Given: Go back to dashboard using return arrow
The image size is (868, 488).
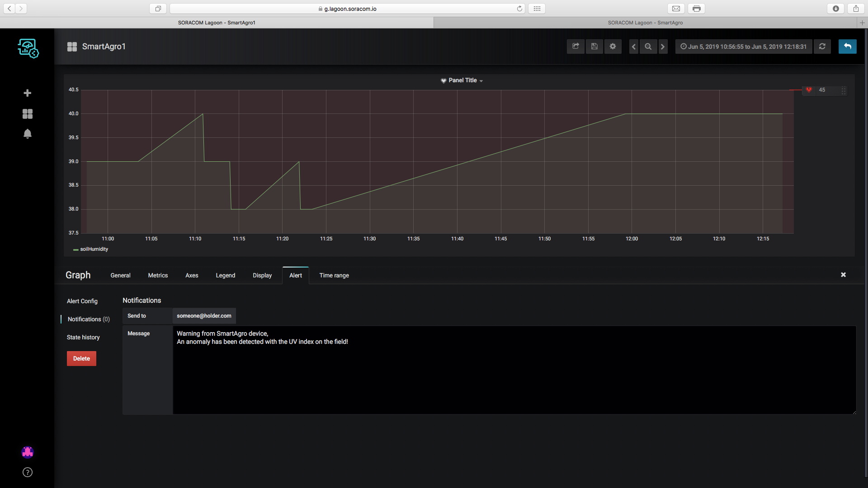Looking at the screenshot, I should (847, 47).
